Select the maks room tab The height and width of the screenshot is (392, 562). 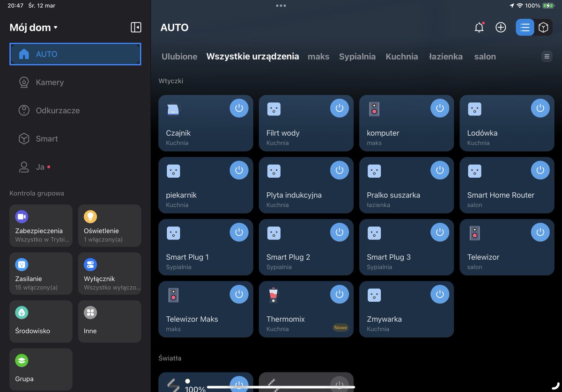[x=318, y=57]
